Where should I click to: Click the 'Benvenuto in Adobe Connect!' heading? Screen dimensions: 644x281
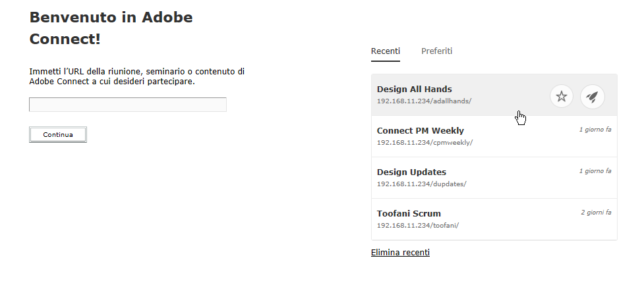click(x=111, y=28)
